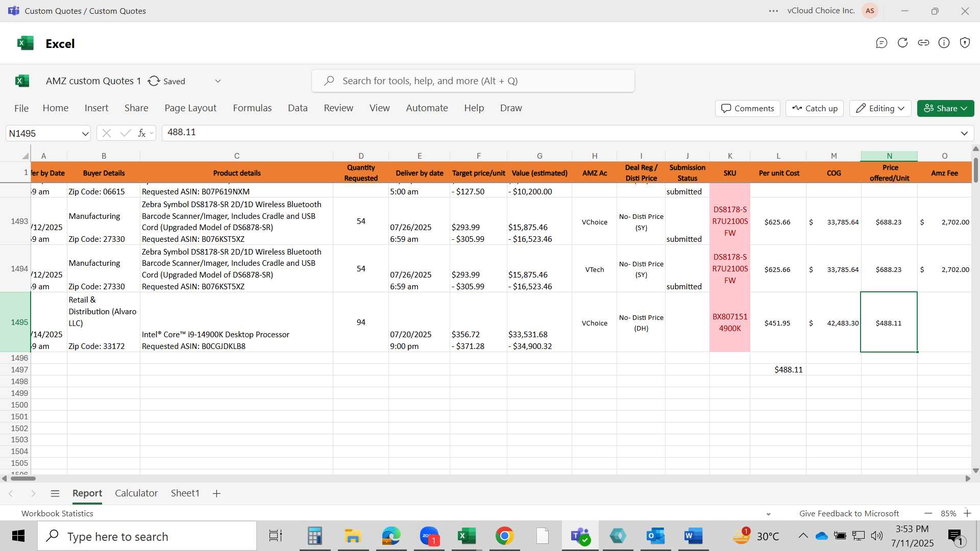Click the Select All corner triangle
980x551 pixels.
pyautogui.click(x=25, y=156)
